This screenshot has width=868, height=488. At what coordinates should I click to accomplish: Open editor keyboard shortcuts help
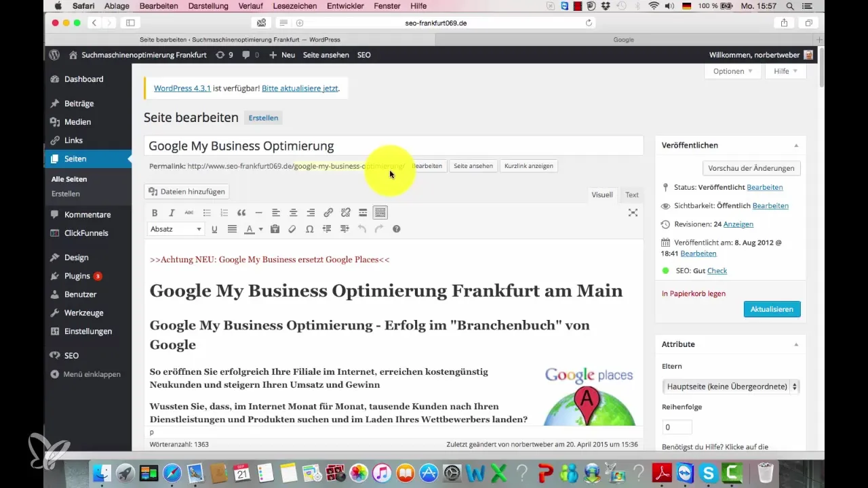pos(397,229)
